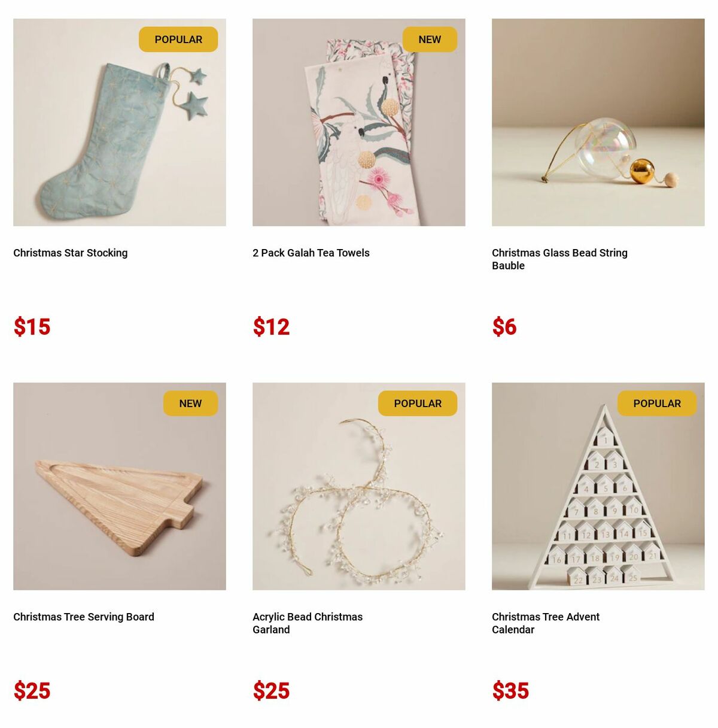Open the Acrylic Bead Christmas Garland image

point(359,486)
